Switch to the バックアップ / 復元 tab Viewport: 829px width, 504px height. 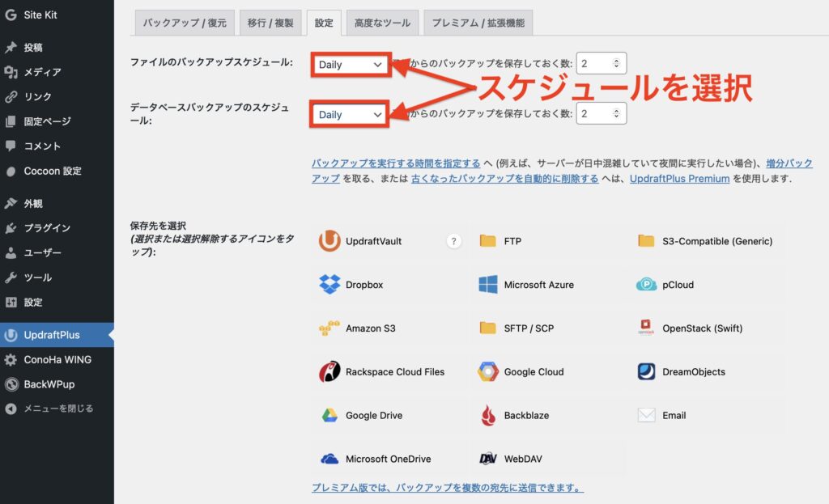point(185,23)
